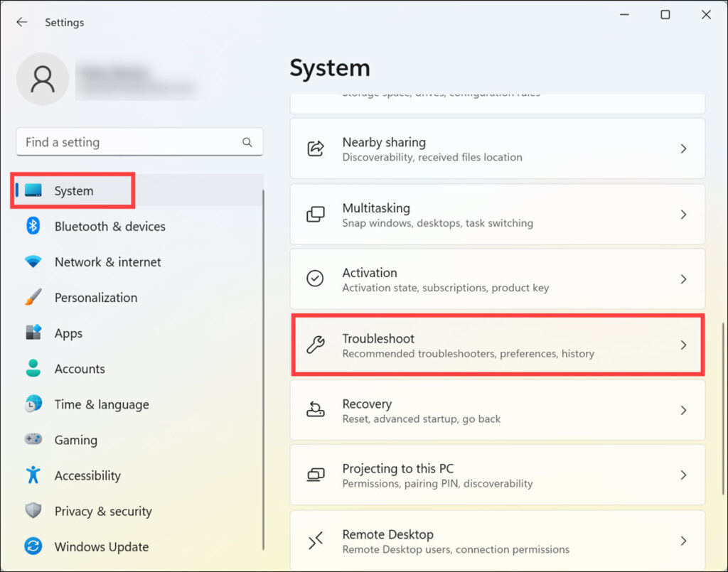This screenshot has height=572, width=728.
Task: Select the Personalization paintbrush icon
Action: (34, 297)
